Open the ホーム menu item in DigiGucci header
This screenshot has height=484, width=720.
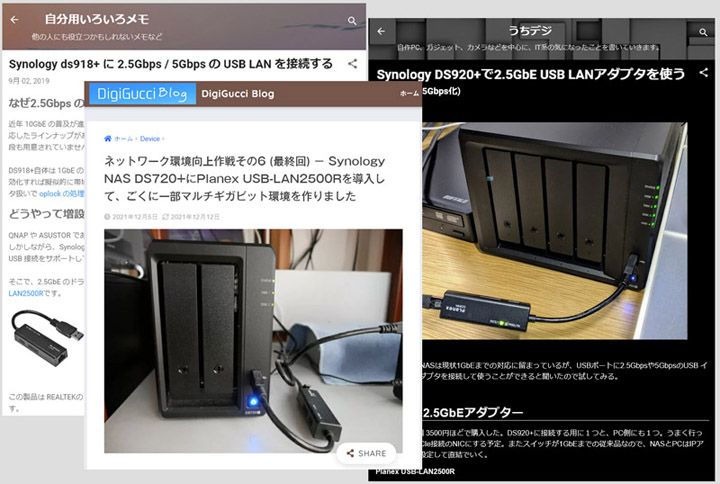[409, 94]
